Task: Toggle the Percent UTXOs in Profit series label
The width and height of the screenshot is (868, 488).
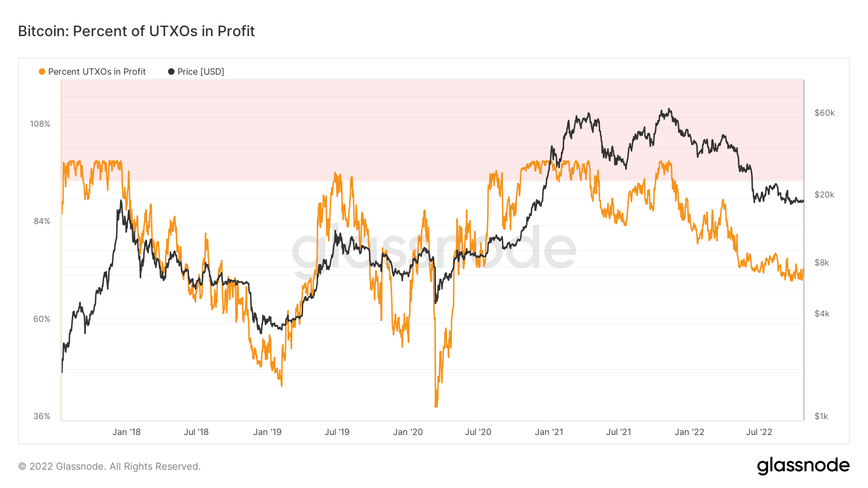Action: point(97,72)
